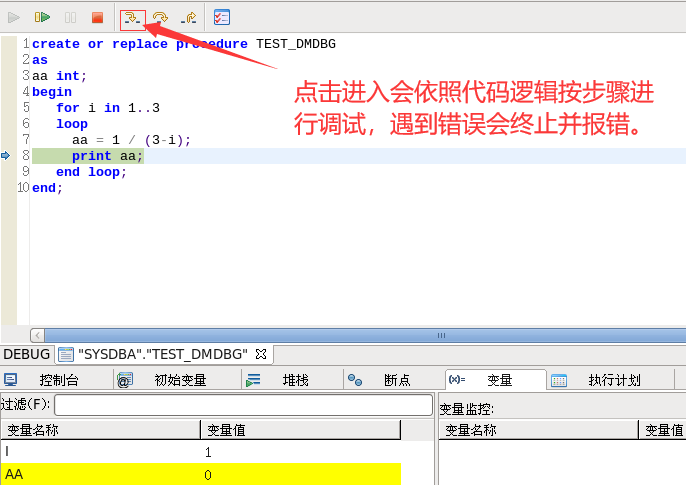Click the line number 7 in gutter
Viewport: 686px width, 485px height.
[x=26, y=140]
